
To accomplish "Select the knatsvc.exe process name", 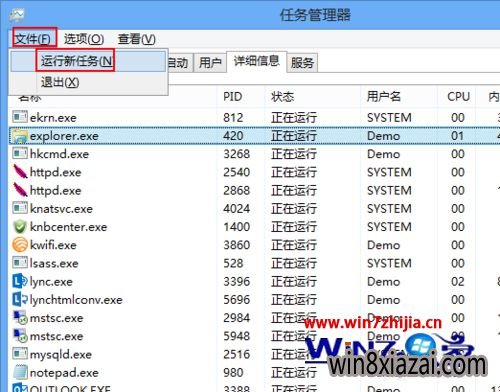I will pyautogui.click(x=61, y=209).
